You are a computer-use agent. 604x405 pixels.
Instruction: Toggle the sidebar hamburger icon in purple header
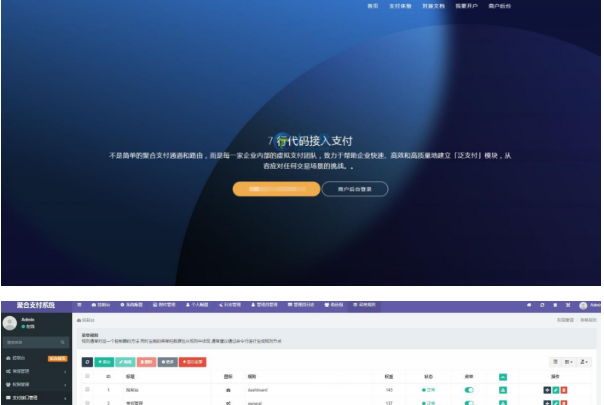pos(79,305)
